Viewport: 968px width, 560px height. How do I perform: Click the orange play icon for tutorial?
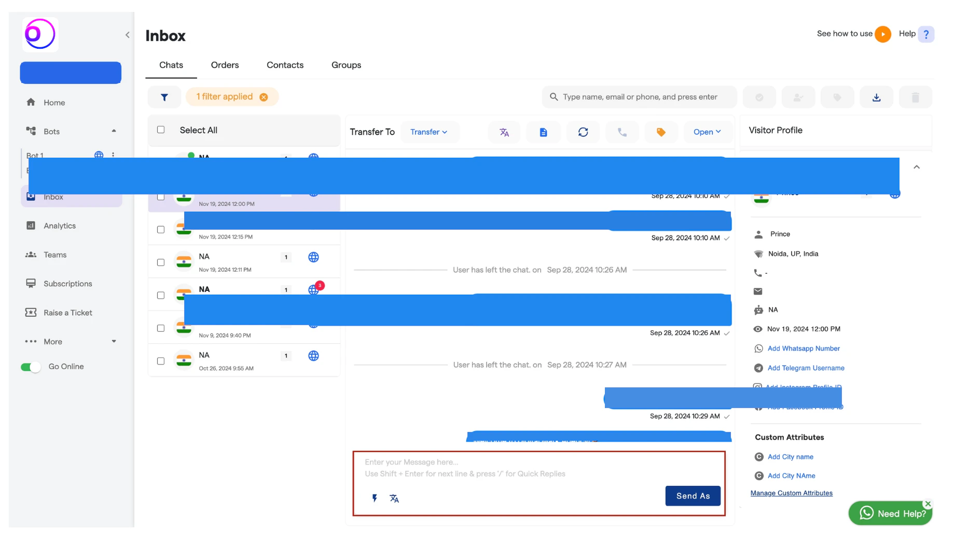coord(883,34)
